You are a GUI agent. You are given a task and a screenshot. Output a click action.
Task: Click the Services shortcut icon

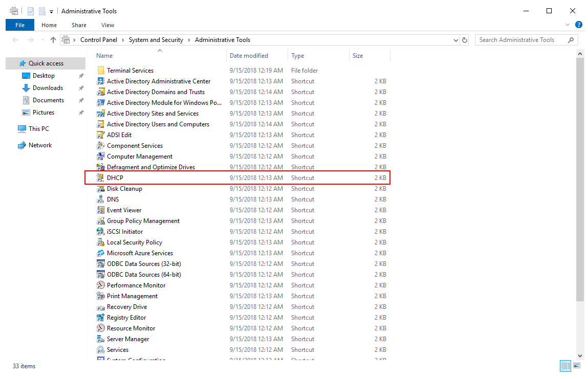pos(100,350)
